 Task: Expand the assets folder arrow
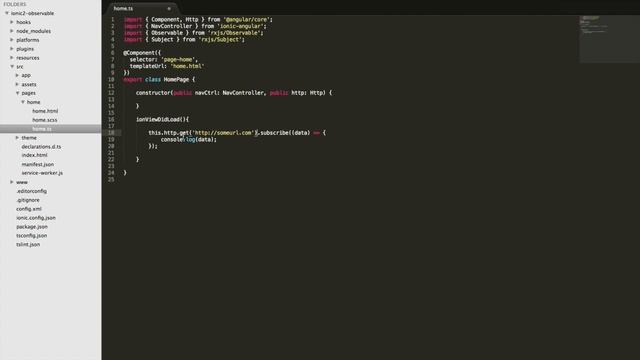(17, 84)
